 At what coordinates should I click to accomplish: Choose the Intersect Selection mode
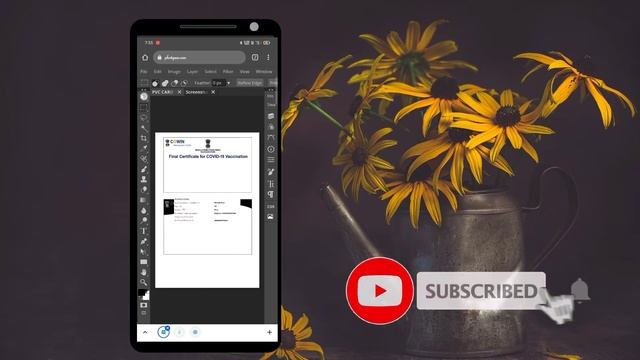184,83
